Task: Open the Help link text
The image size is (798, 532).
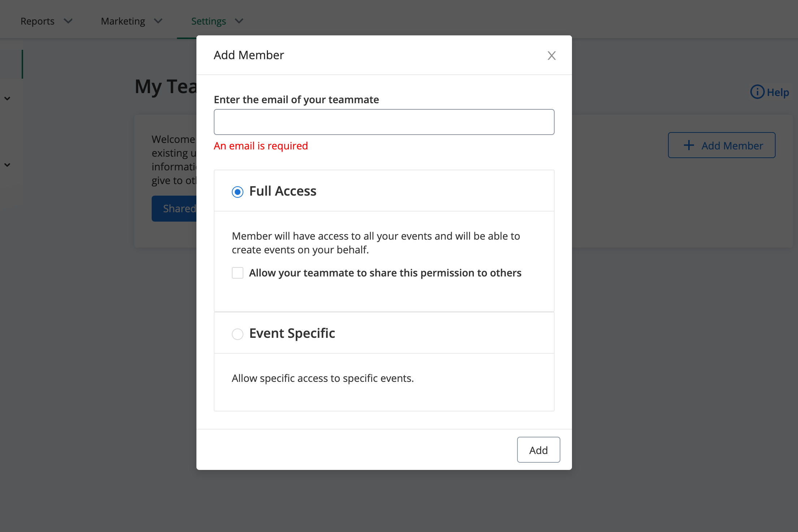Action: (778, 92)
